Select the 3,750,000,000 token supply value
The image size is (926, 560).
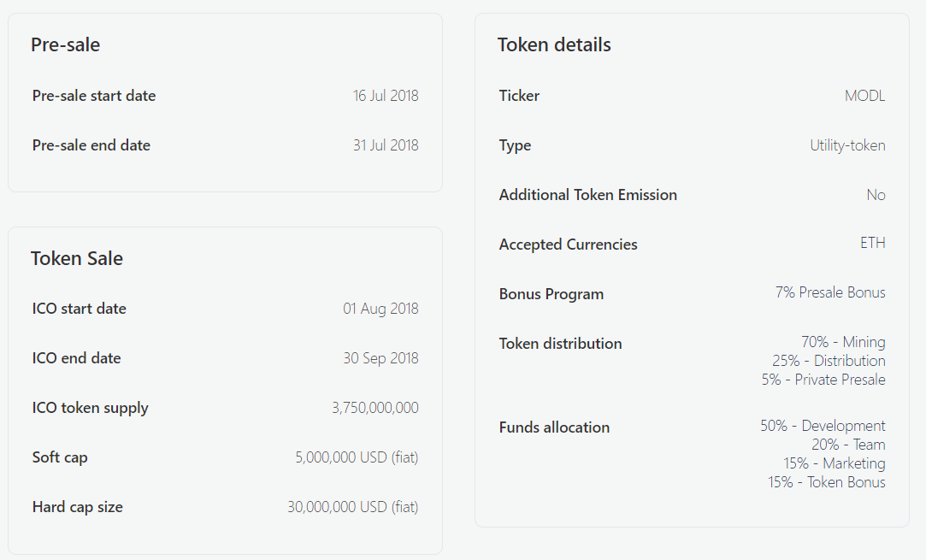(x=375, y=408)
